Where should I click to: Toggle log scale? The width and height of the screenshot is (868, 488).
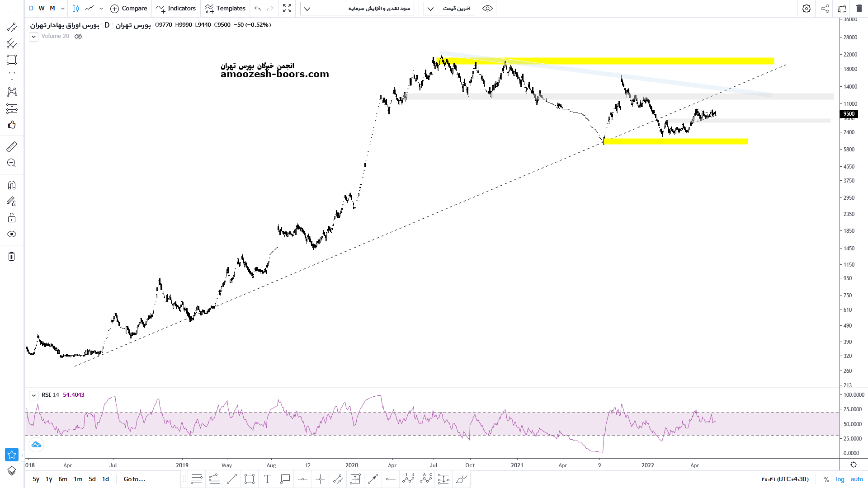click(x=840, y=479)
